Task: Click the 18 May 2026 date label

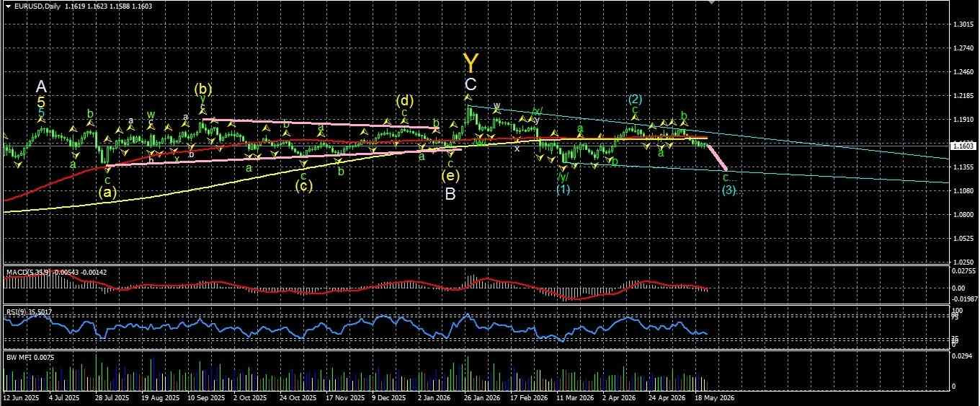Action: coord(715,397)
